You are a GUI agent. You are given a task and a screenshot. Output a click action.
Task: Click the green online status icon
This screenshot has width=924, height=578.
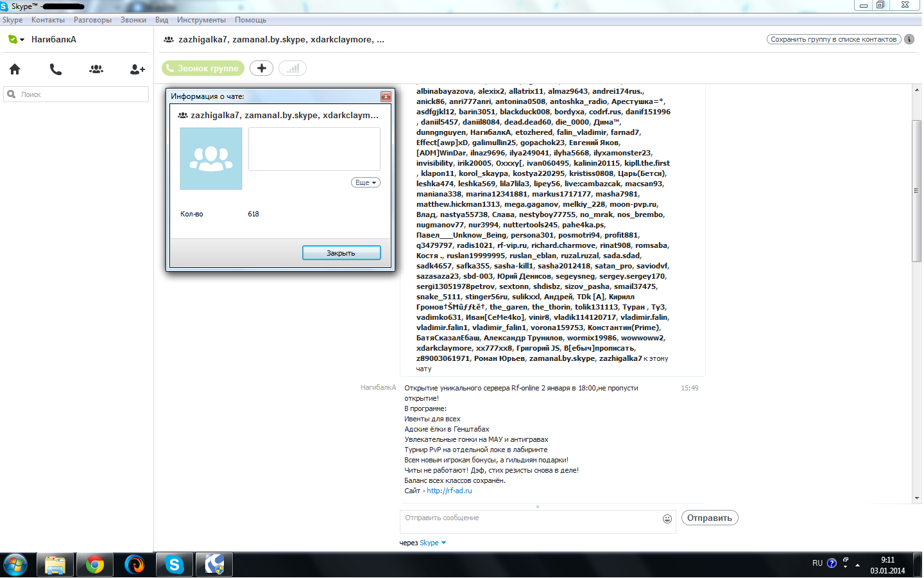tap(13, 39)
